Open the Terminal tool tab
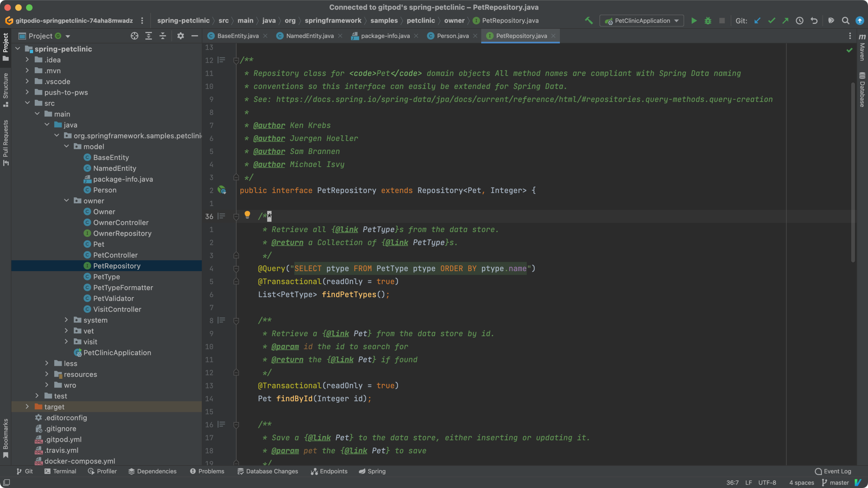 [x=60, y=471]
